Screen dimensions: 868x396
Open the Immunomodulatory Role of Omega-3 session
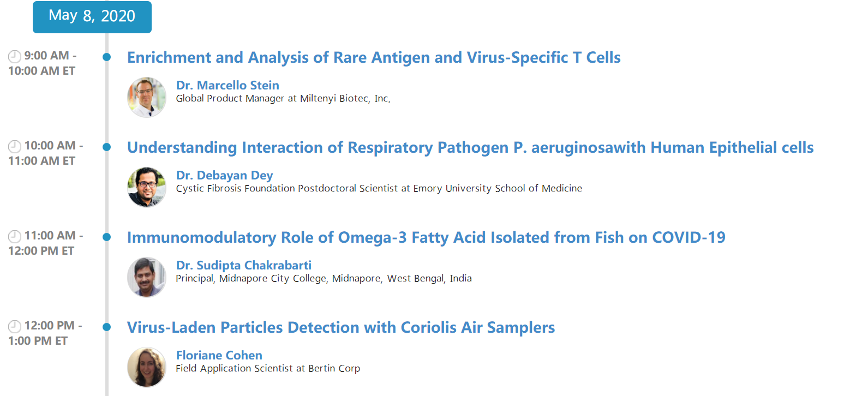click(426, 237)
